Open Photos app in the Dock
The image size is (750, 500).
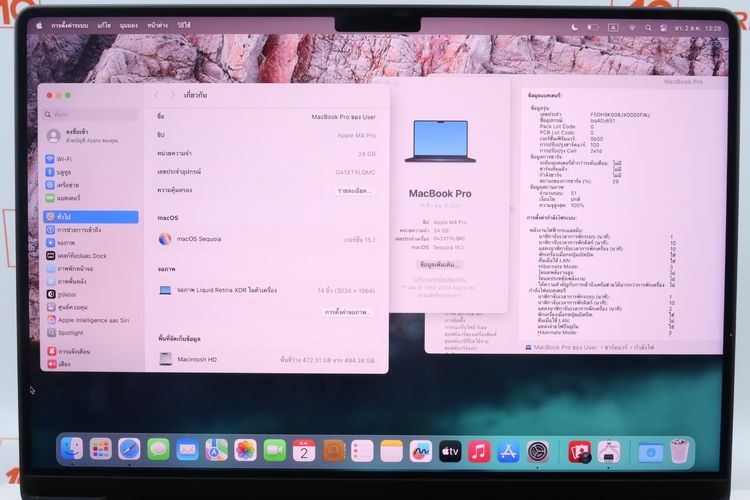coord(245,451)
